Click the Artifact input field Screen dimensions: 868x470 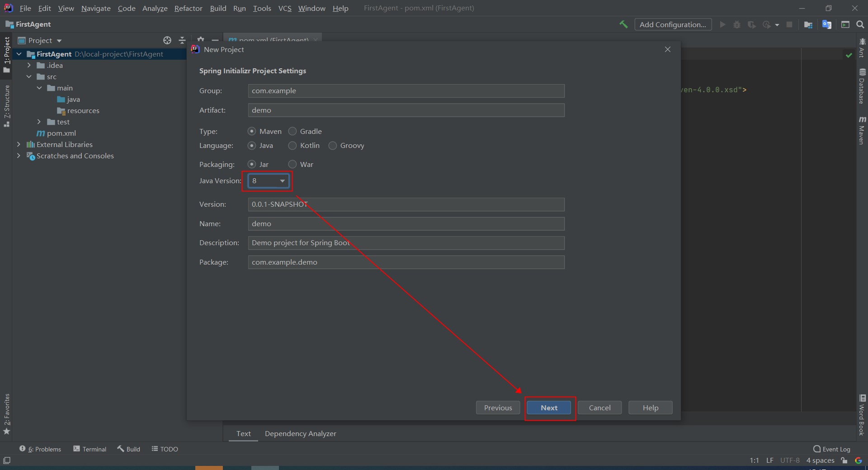coord(406,110)
